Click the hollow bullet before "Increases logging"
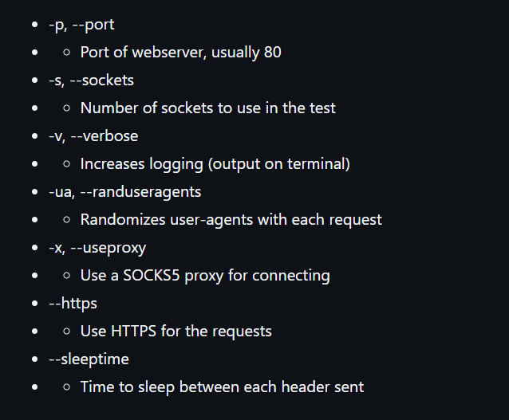The width and height of the screenshot is (509, 420). pyautogui.click(x=66, y=164)
